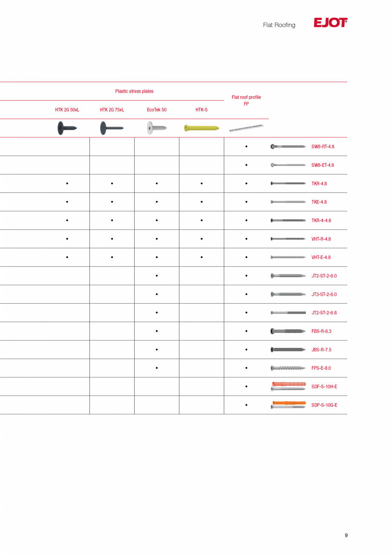Click the flat roof profile FP rail image
This screenshot has width=392, height=555.
click(x=246, y=128)
